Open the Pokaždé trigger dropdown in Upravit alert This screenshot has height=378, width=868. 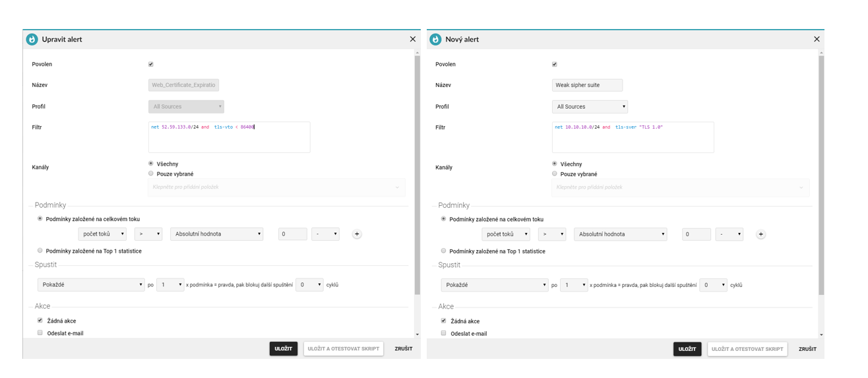(91, 285)
